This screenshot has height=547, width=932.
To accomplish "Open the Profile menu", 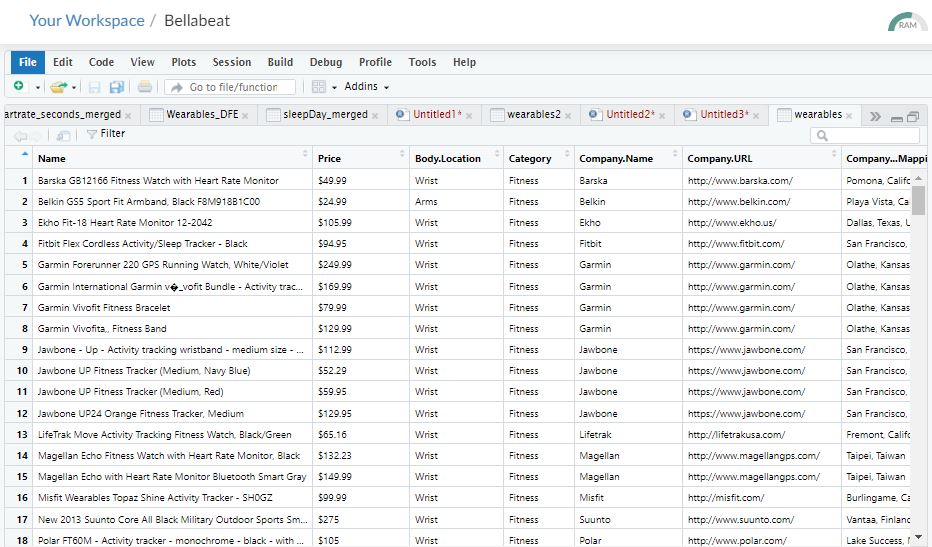I will [x=375, y=62].
